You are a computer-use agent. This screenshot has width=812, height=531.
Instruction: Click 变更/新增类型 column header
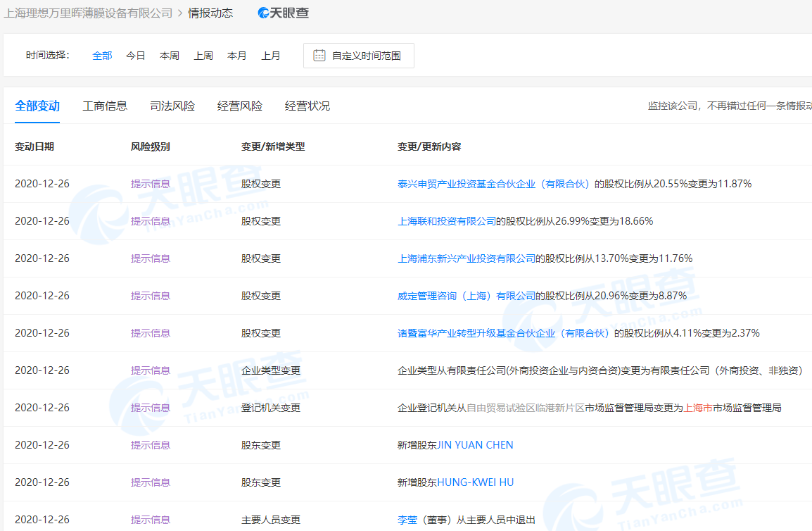tap(273, 146)
